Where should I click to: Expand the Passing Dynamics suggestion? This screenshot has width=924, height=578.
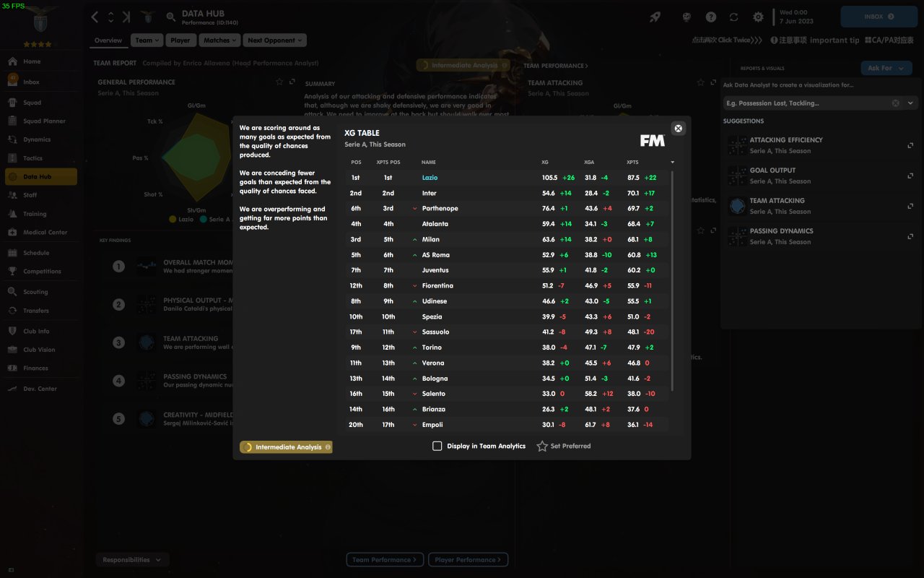pyautogui.click(x=910, y=236)
